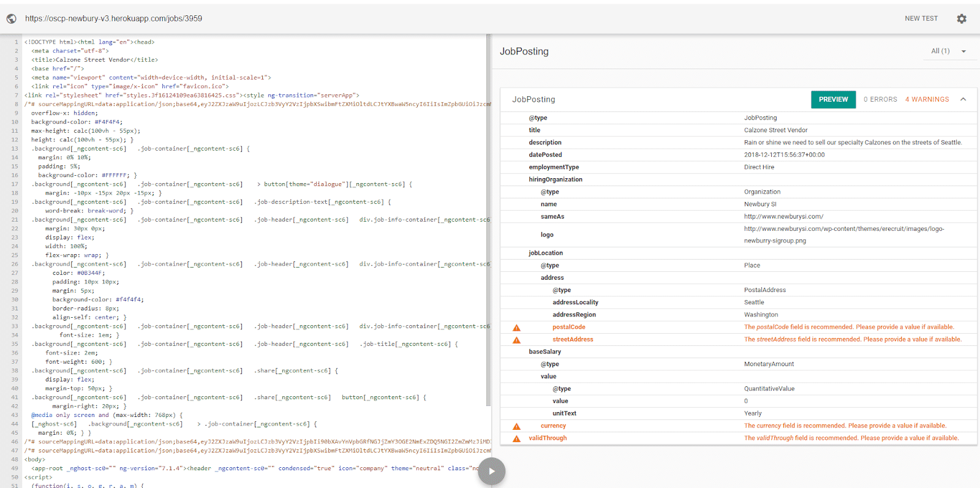Show the 4 WARNINGS filter

[927, 99]
